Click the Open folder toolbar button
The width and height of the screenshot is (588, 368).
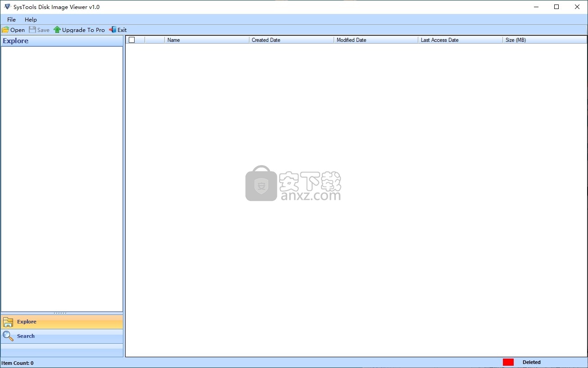pos(14,30)
